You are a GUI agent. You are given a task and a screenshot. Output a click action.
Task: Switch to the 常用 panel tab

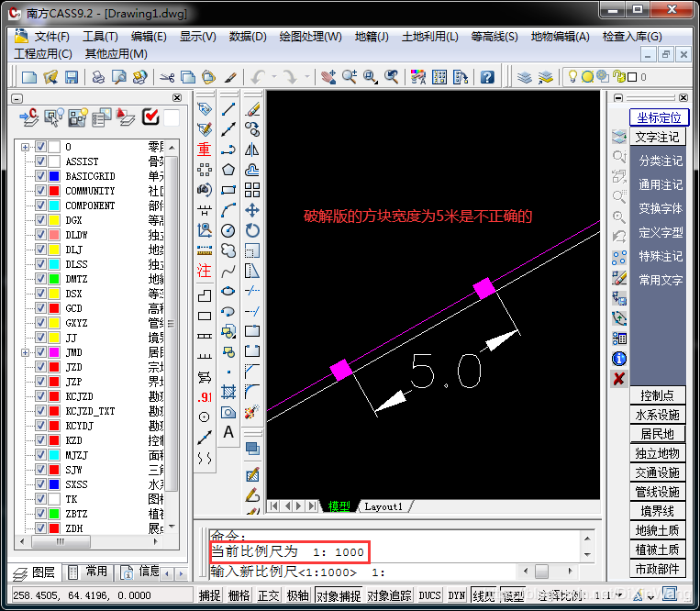(88, 572)
